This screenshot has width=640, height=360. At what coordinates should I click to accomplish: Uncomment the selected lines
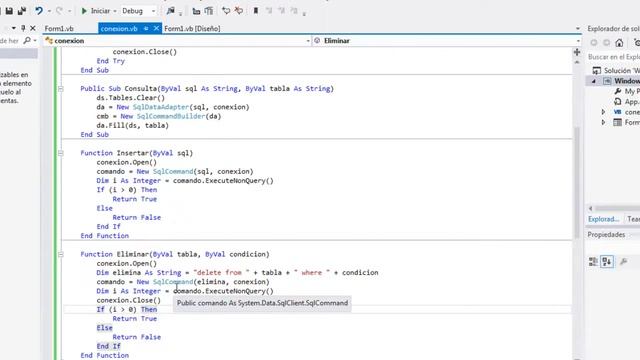[239, 11]
